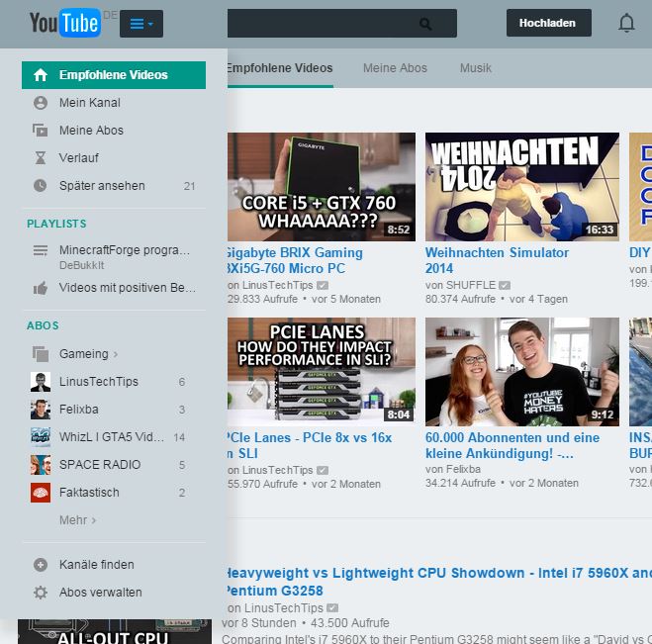Screen dimensions: 652x644
Task: Switch to Musik tab
Action: [x=475, y=68]
